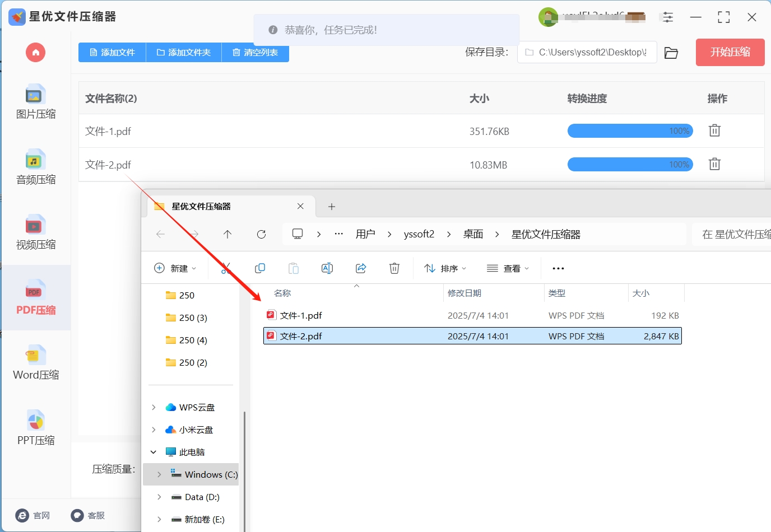The height and width of the screenshot is (532, 771).
Task: Sort by 名称 column header
Action: point(282,293)
